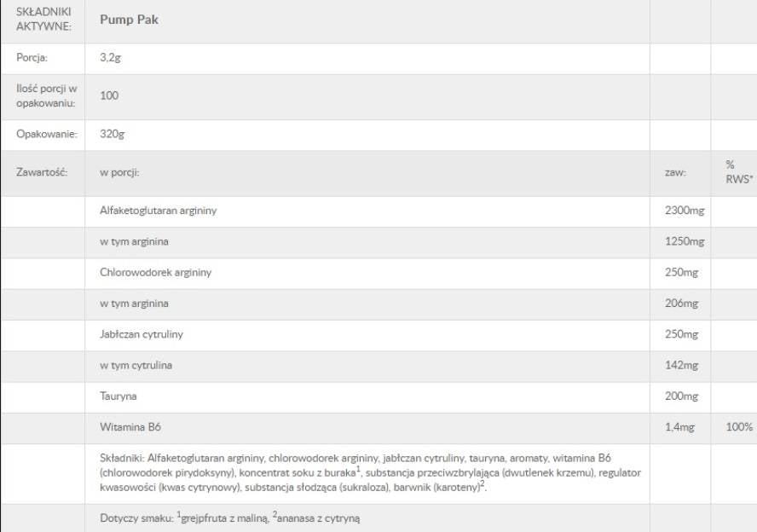757x532 pixels.
Task: Click the Witamina B6 ingredient
Action: pyautogui.click(x=130, y=427)
